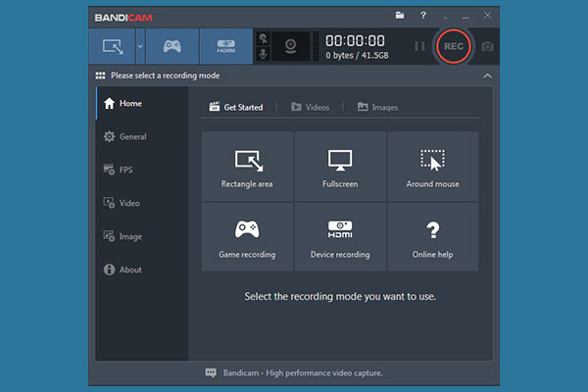Switch to the Images tab
This screenshot has height=392, width=588.
tap(377, 107)
